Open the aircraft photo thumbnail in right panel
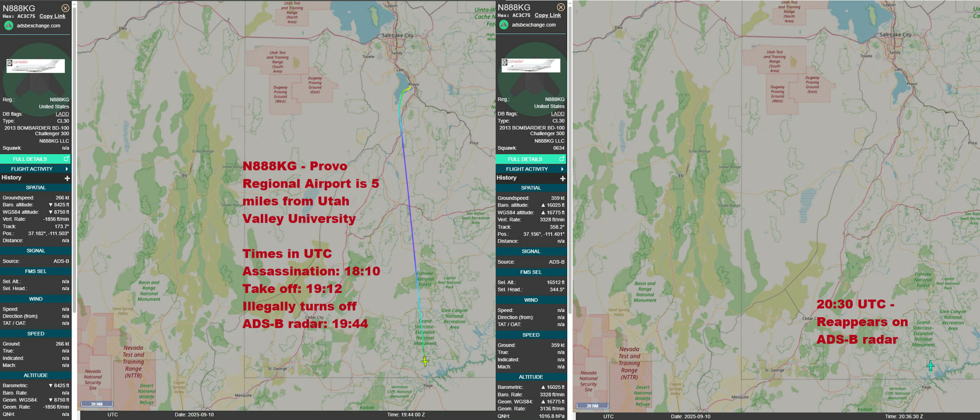This screenshot has height=420, width=980. click(531, 65)
